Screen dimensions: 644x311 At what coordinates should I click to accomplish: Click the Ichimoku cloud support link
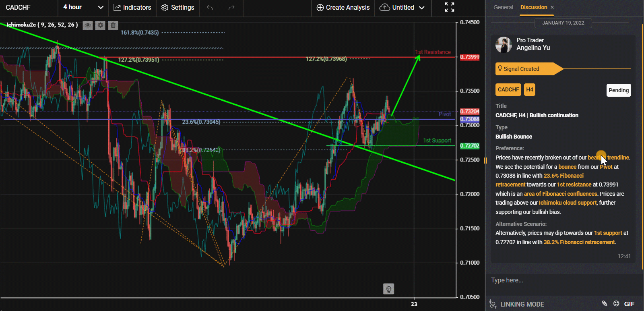(x=568, y=203)
